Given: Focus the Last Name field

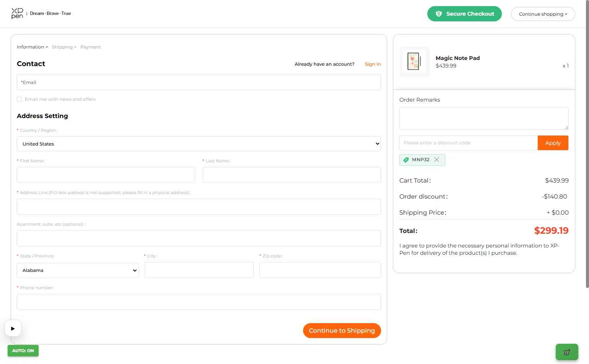Looking at the screenshot, I should click(292, 175).
